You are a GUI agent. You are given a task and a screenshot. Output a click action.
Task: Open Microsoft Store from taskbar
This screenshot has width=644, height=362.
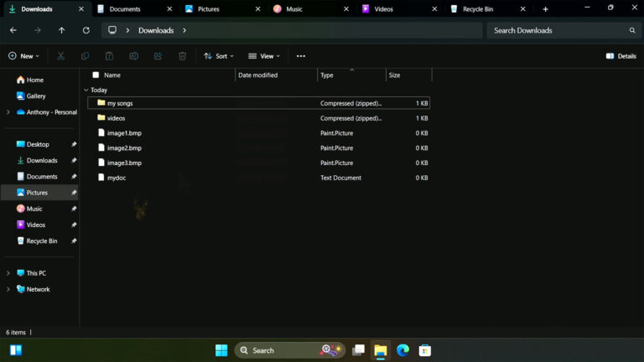pos(424,350)
